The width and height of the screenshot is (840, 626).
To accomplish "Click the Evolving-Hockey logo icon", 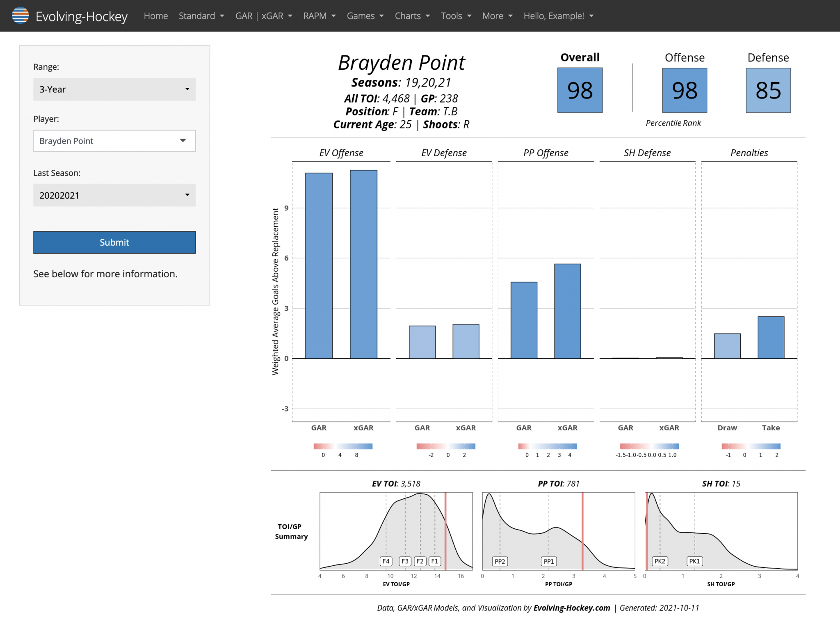I will tap(20, 16).
